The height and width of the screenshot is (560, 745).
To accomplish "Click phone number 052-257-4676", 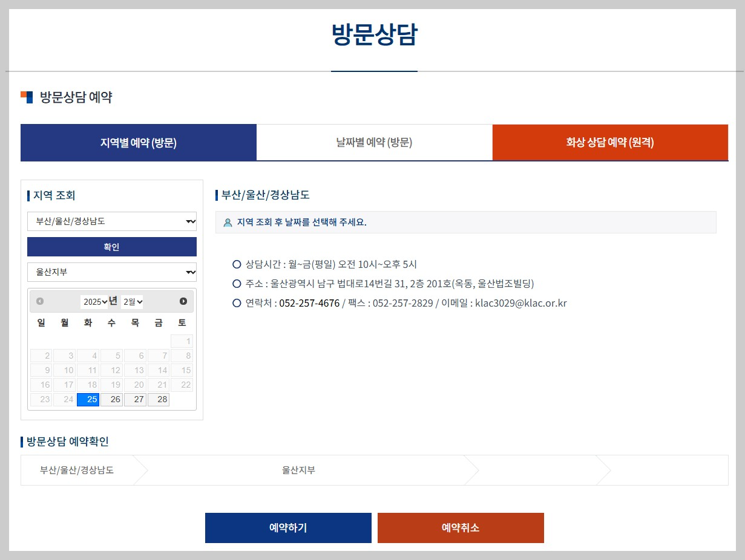I will click(x=309, y=303).
